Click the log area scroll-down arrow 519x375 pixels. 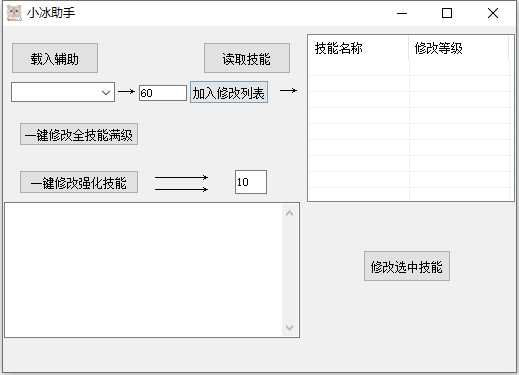click(290, 328)
